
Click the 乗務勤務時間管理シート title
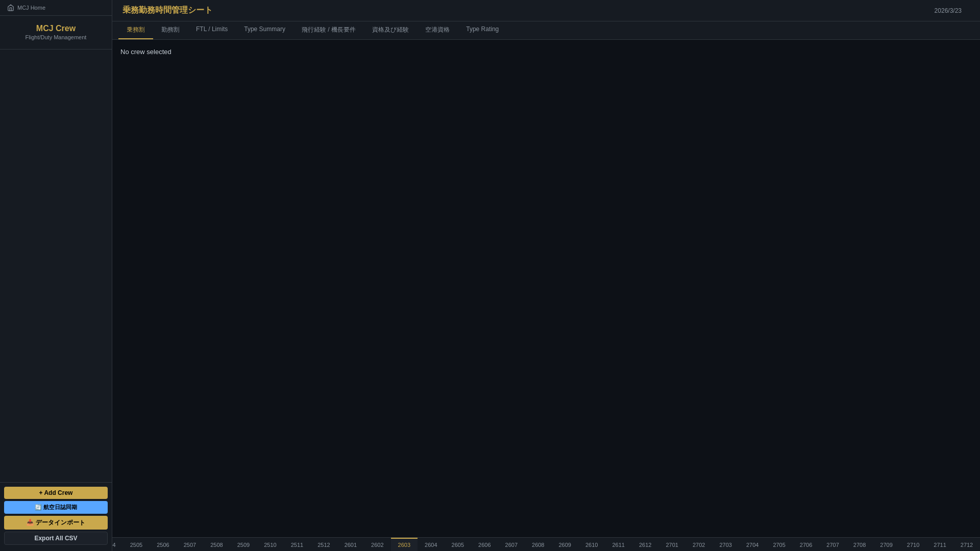pyautogui.click(x=167, y=10)
